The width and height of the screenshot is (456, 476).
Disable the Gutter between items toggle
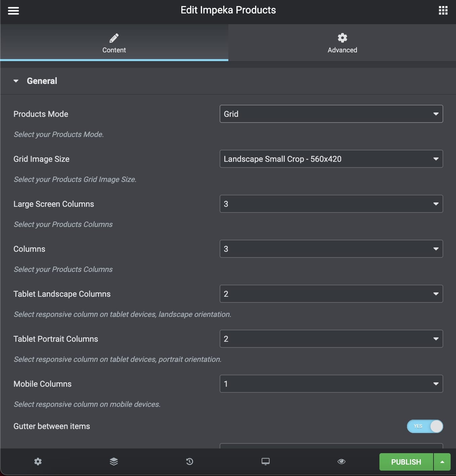(425, 426)
